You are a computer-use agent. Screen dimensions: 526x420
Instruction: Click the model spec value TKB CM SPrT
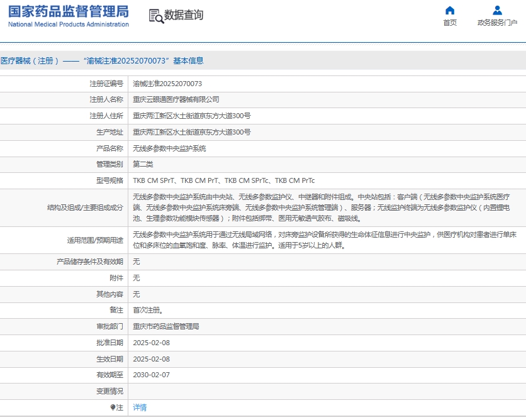tap(154, 180)
